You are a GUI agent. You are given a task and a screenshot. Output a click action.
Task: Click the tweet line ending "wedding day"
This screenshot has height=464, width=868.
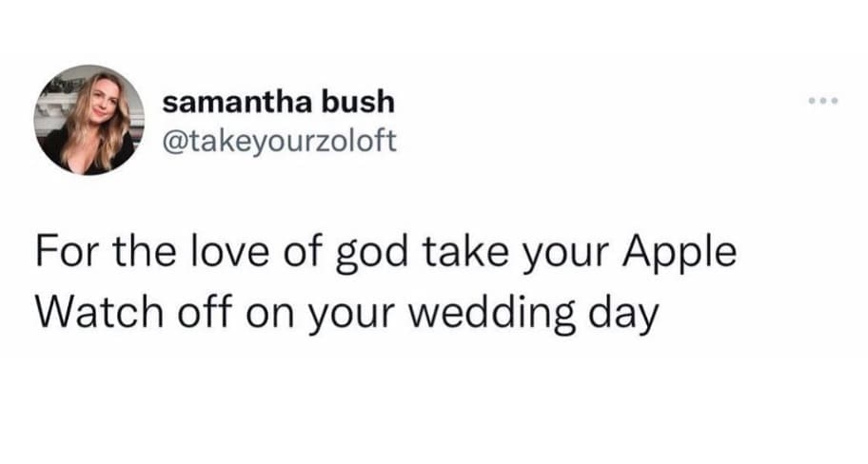pyautogui.click(x=346, y=313)
